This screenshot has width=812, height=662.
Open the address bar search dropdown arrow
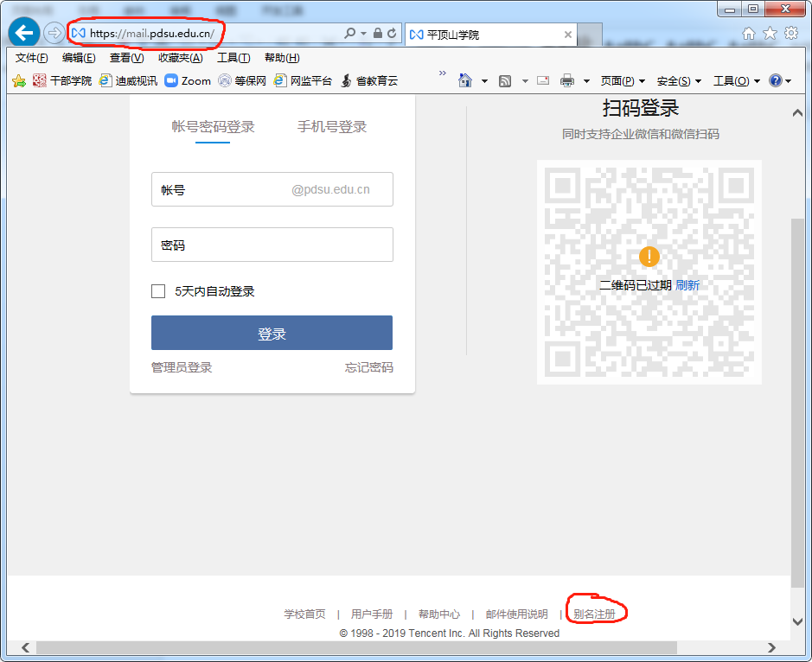(x=363, y=34)
